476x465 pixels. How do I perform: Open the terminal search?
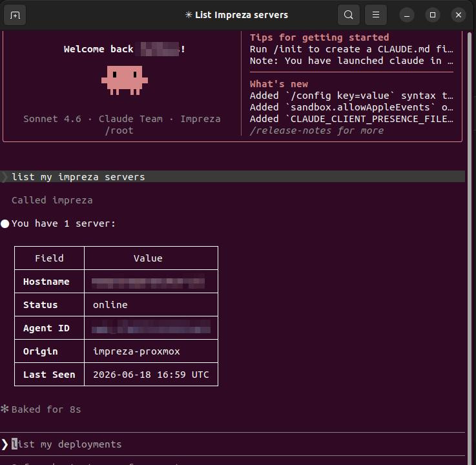(x=349, y=15)
